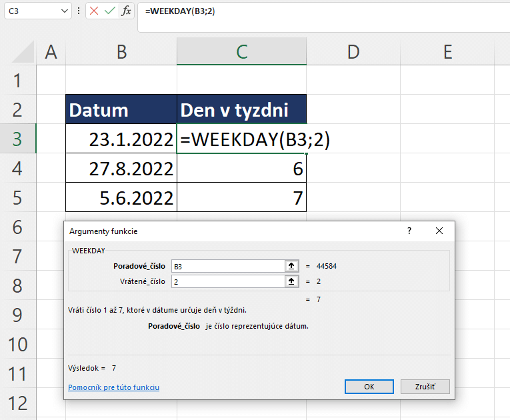Select row 8 header
This screenshot has height=420, width=510.
coord(17,285)
